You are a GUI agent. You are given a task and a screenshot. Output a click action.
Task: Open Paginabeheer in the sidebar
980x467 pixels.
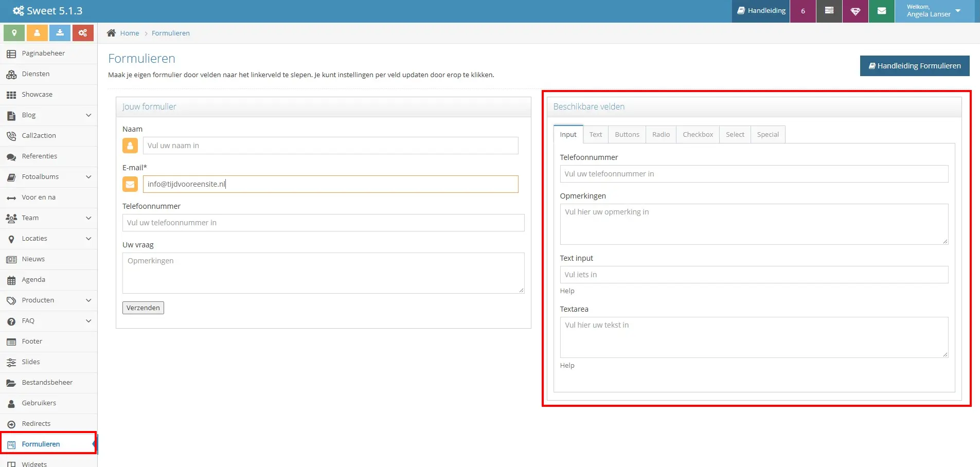[x=49, y=53]
